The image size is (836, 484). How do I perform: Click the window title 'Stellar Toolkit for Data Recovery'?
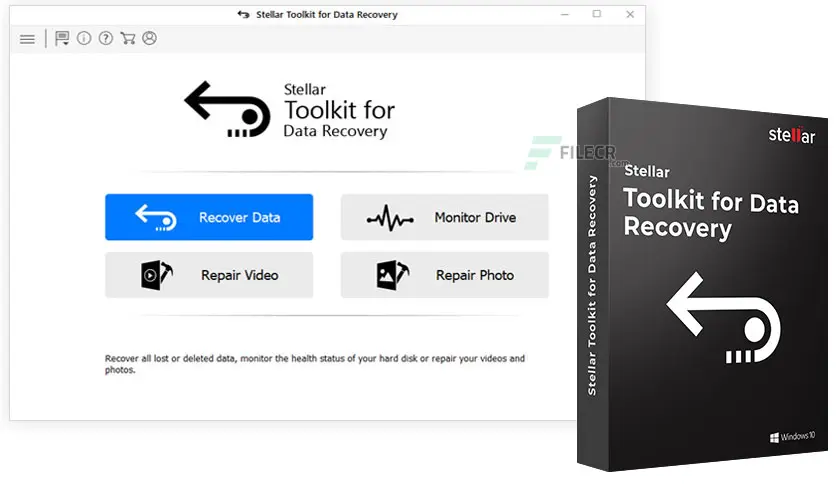[x=327, y=14]
